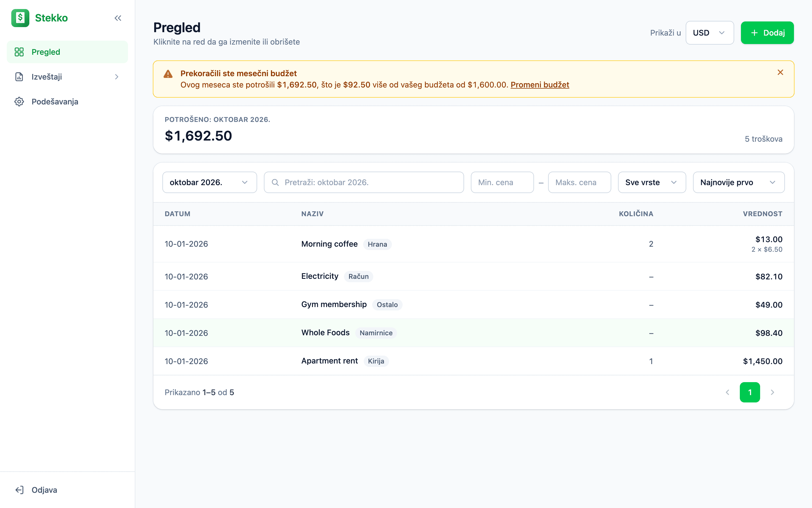Select page 1 in pagination
Viewport: 812px width, 508px height.
(750, 392)
